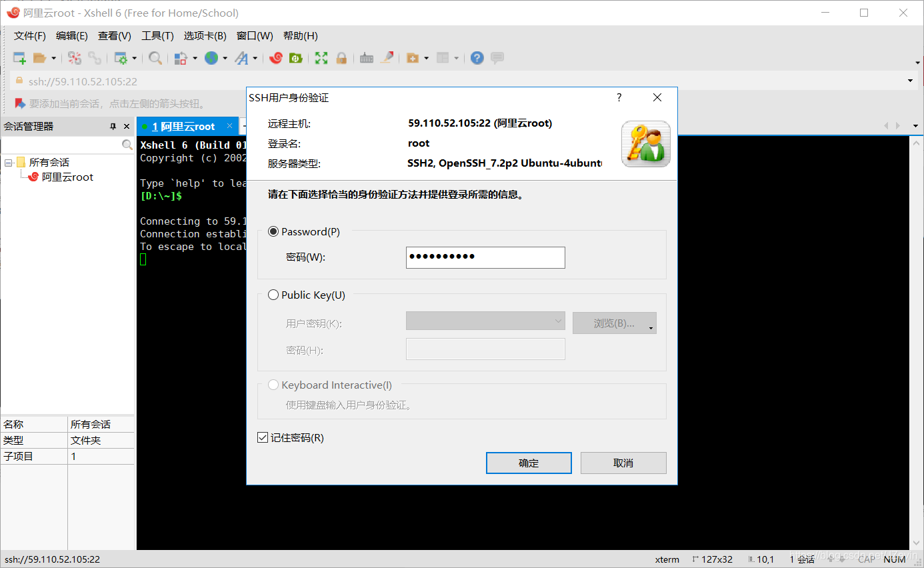Click the Disconnect toolbar icon
This screenshot has width=924, height=568.
point(75,58)
